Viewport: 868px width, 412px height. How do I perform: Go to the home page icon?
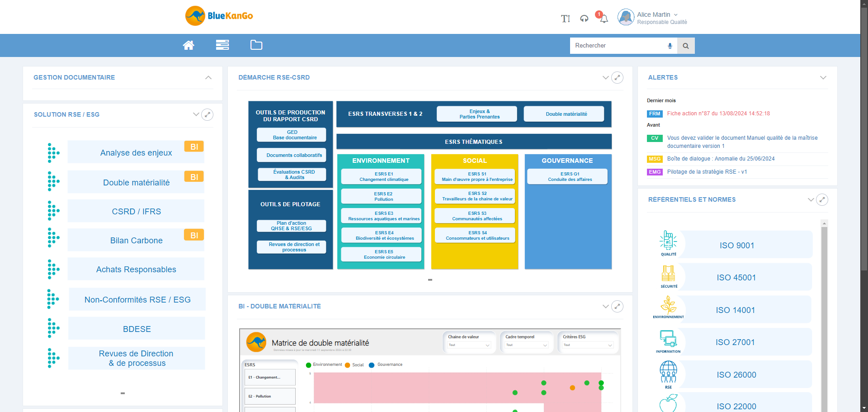pos(189,45)
